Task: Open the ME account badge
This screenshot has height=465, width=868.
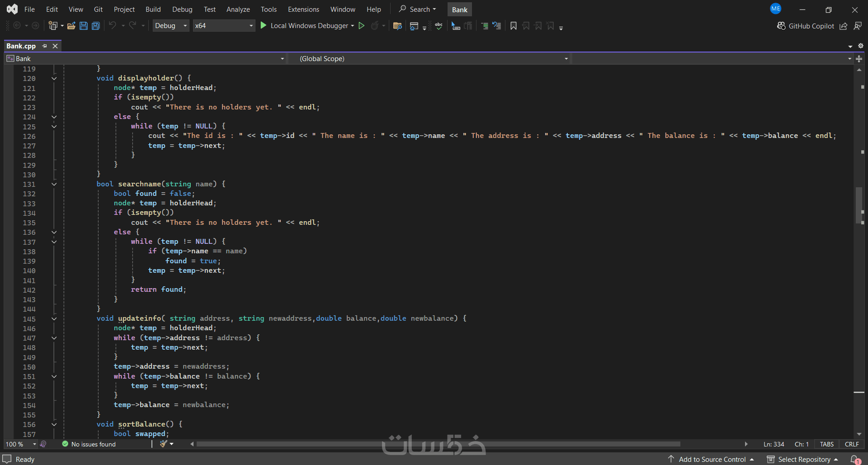Action: pos(776,9)
